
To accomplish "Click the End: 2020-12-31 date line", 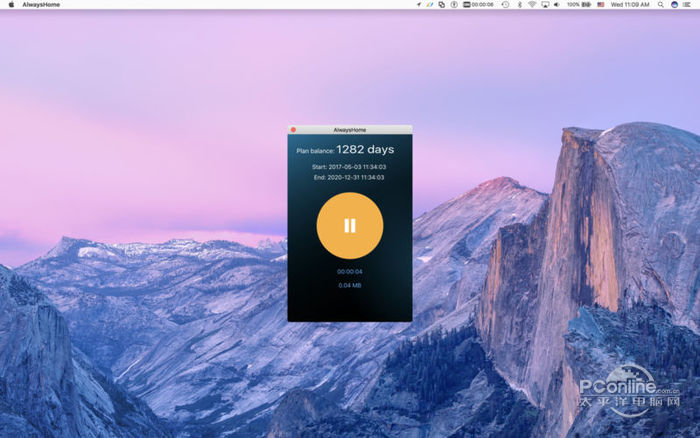I will pyautogui.click(x=349, y=177).
